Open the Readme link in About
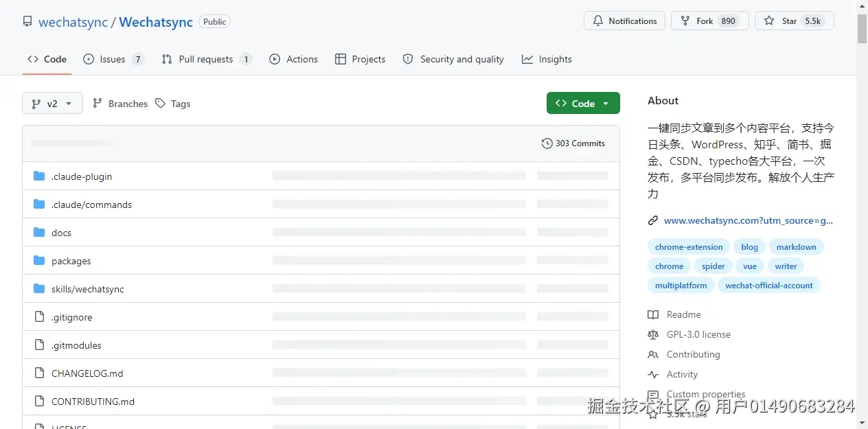This screenshot has width=868, height=429. point(684,314)
